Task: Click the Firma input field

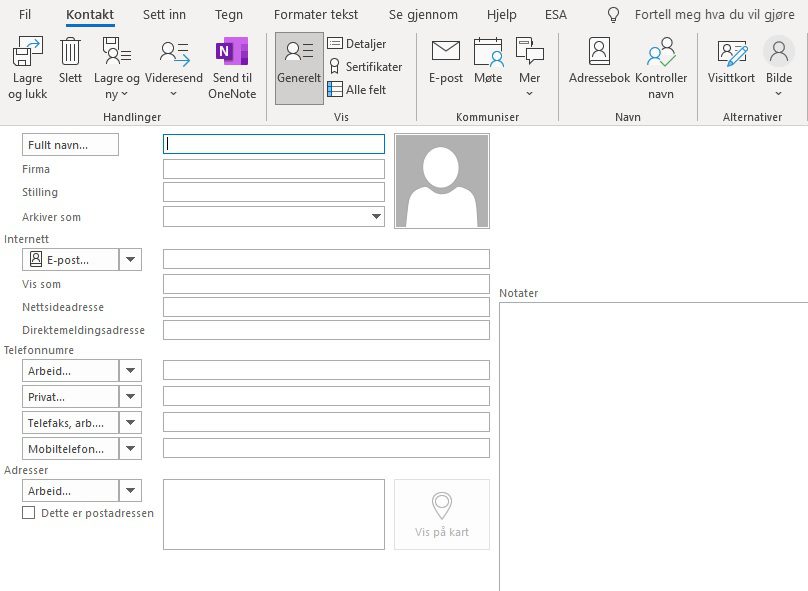Action: point(274,169)
